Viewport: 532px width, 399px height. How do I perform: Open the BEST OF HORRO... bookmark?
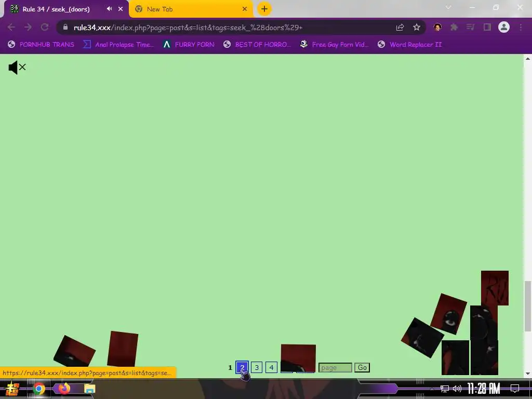click(x=257, y=45)
